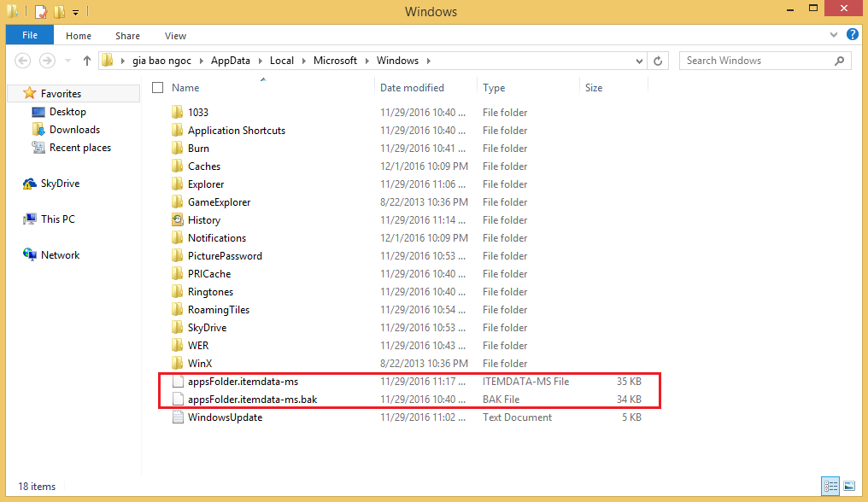Viewport: 868px width, 502px height.
Task: Go up one folder level with the Up arrow
Action: pos(86,61)
